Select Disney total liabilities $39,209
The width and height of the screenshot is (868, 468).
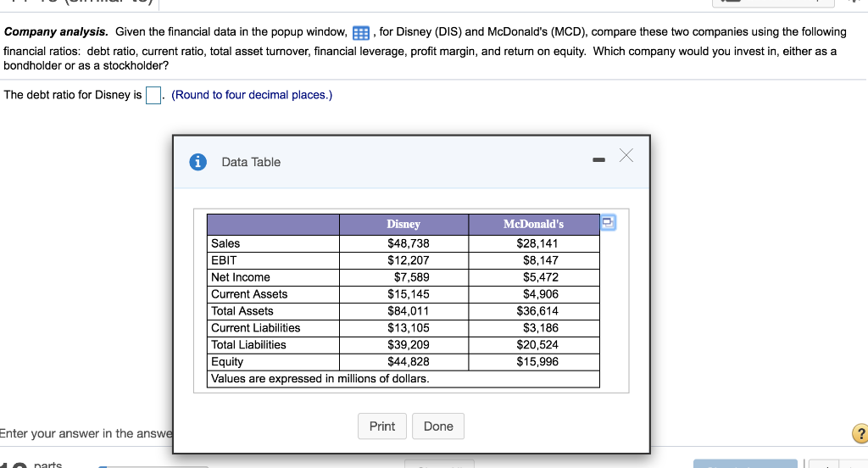click(x=409, y=345)
